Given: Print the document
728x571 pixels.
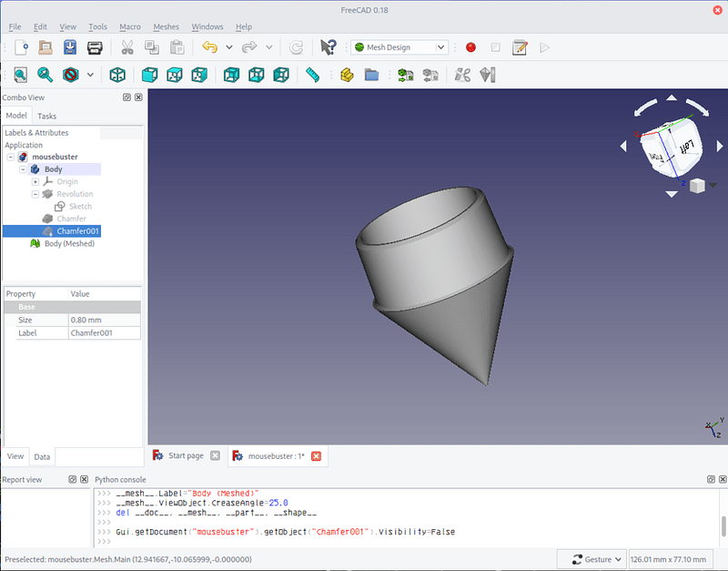Looking at the screenshot, I should 95,47.
